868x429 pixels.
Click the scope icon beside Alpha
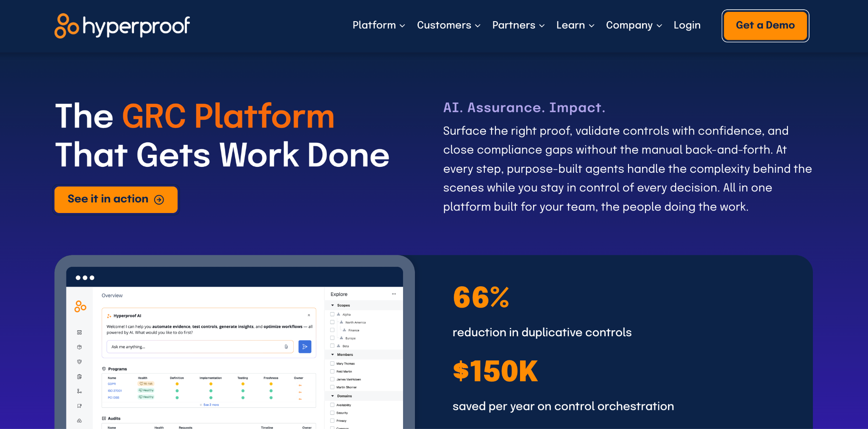pos(339,314)
